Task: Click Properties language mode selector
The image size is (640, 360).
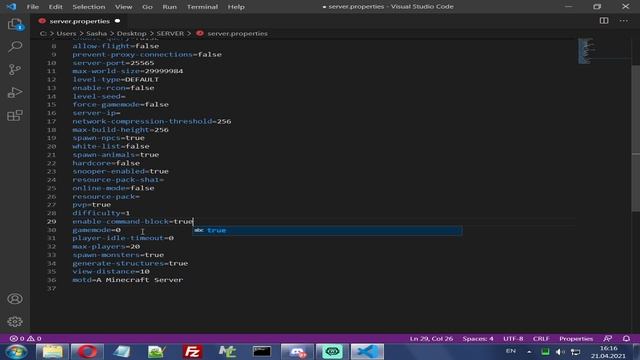Action: point(576,338)
